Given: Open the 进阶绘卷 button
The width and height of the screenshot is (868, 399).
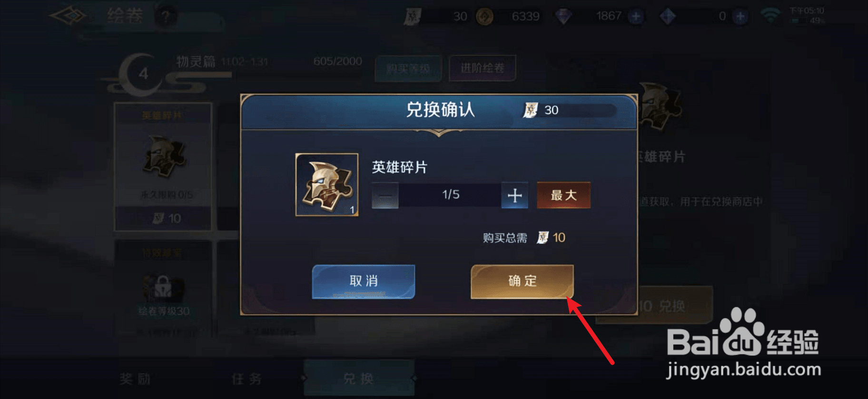Looking at the screenshot, I should [482, 68].
